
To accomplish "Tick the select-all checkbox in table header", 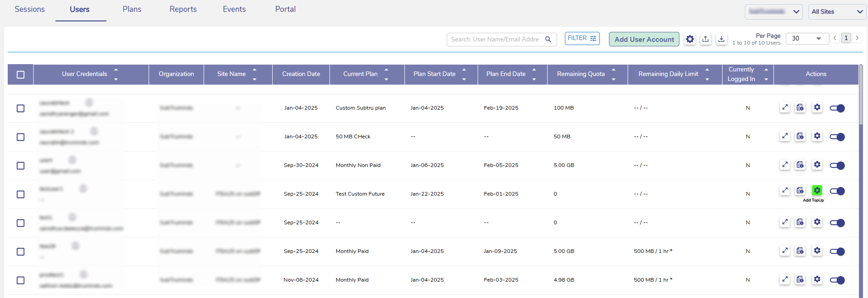I will pos(20,75).
